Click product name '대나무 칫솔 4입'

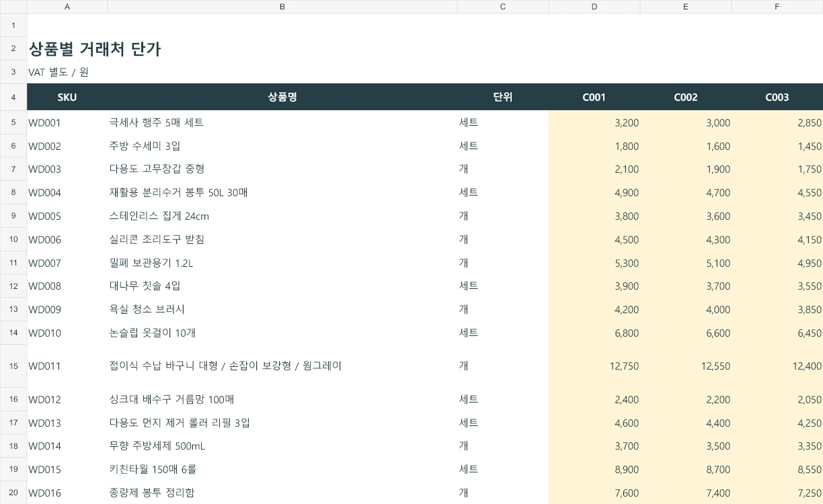[145, 286]
